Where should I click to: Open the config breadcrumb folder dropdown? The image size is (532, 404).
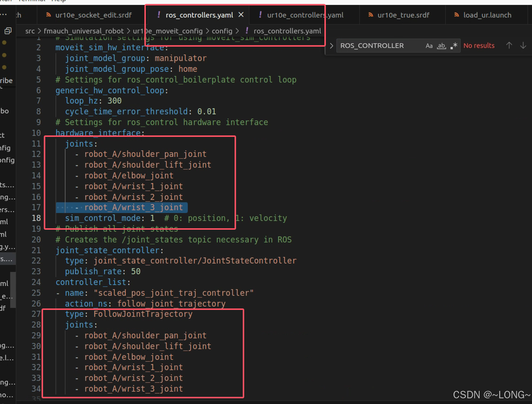[x=222, y=31]
